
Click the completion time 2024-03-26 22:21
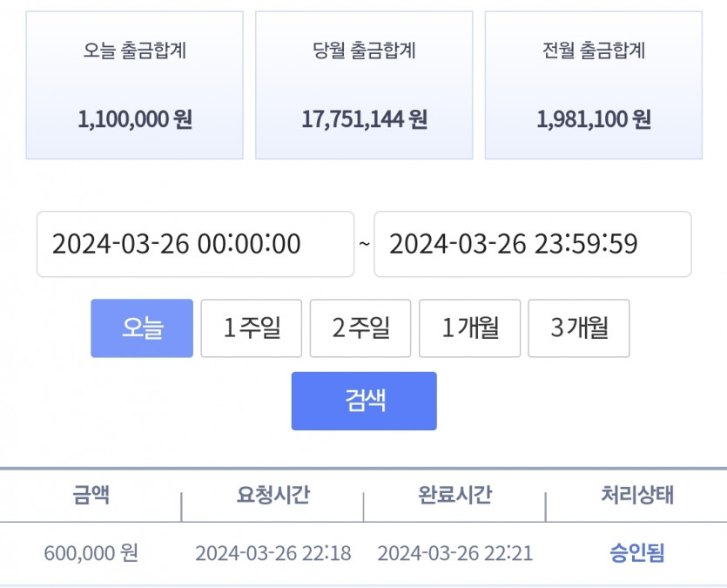click(x=454, y=553)
